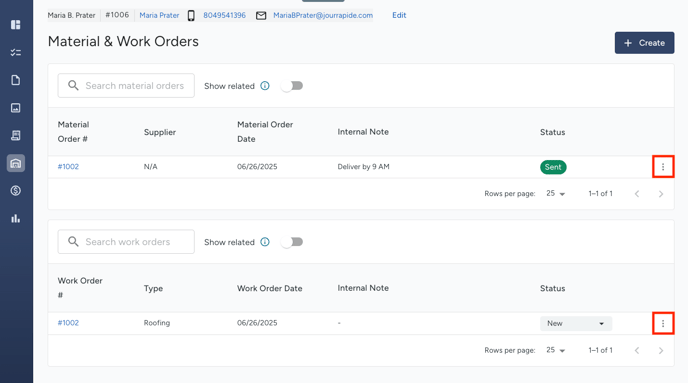Click the Search material orders field
Viewport: 688px width, 383px height.
[126, 86]
